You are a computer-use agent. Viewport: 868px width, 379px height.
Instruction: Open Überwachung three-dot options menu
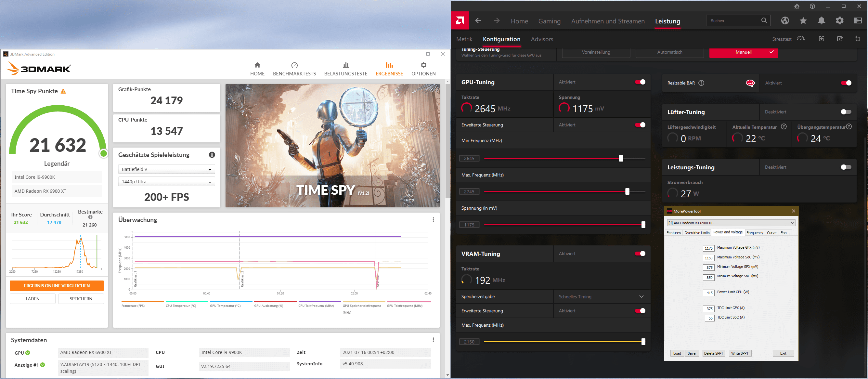tap(433, 220)
